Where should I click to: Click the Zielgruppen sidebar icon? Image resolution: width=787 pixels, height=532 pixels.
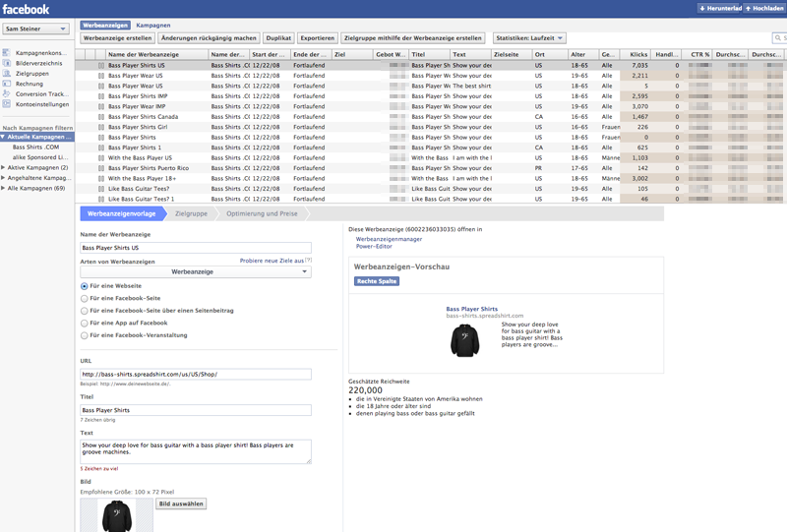6,74
